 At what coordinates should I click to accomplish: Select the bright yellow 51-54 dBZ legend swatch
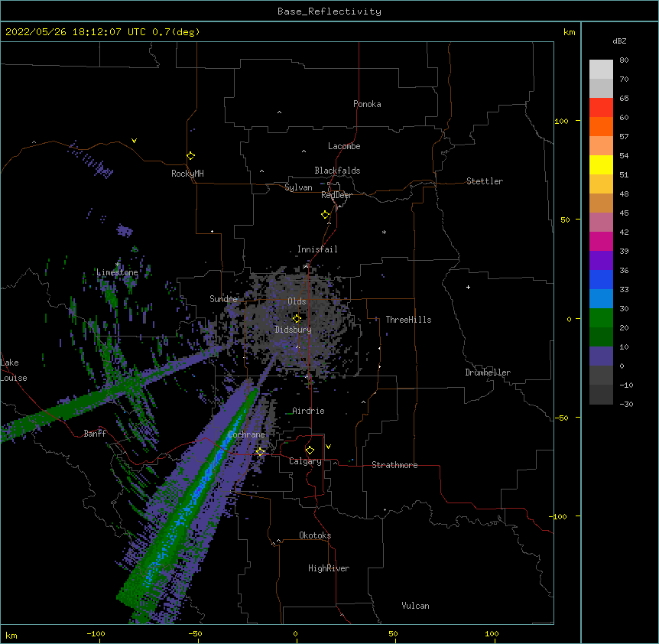(601, 164)
